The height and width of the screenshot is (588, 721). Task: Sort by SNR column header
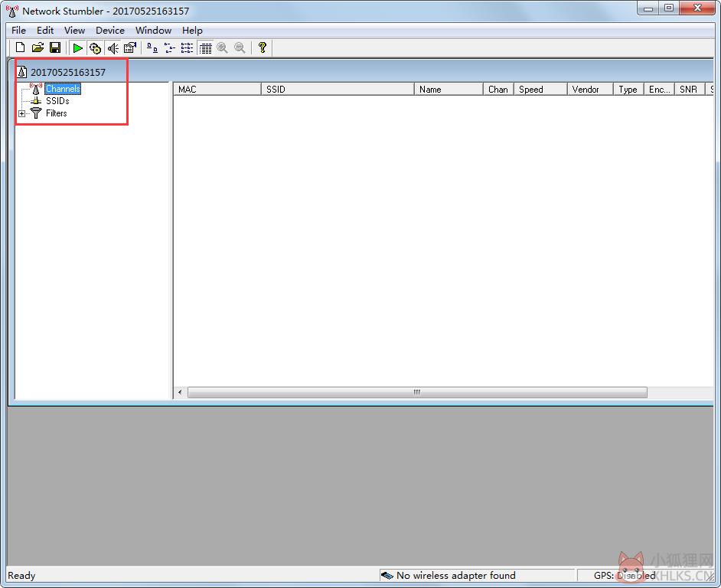[x=690, y=90]
